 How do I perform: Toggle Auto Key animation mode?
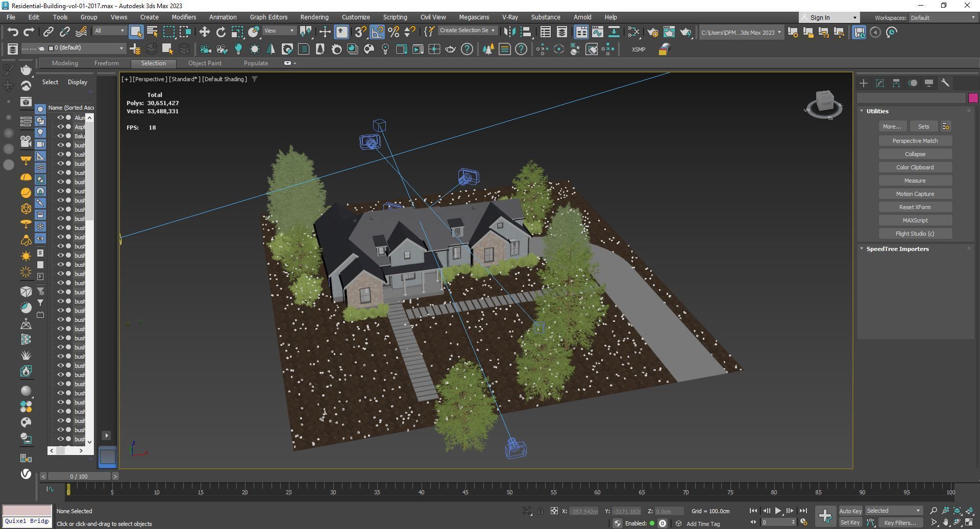coord(850,511)
